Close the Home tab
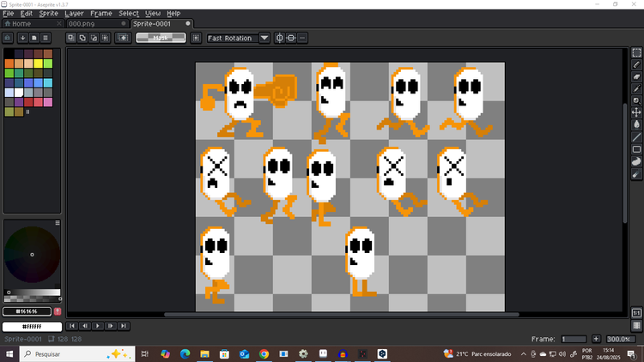Viewport: 644px width, 362px height. click(x=59, y=24)
